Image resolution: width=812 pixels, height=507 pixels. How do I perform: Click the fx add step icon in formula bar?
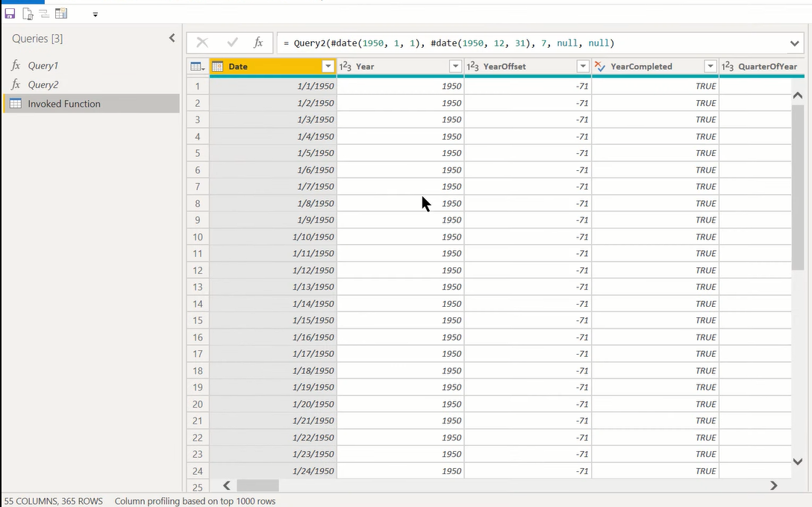[258, 43]
